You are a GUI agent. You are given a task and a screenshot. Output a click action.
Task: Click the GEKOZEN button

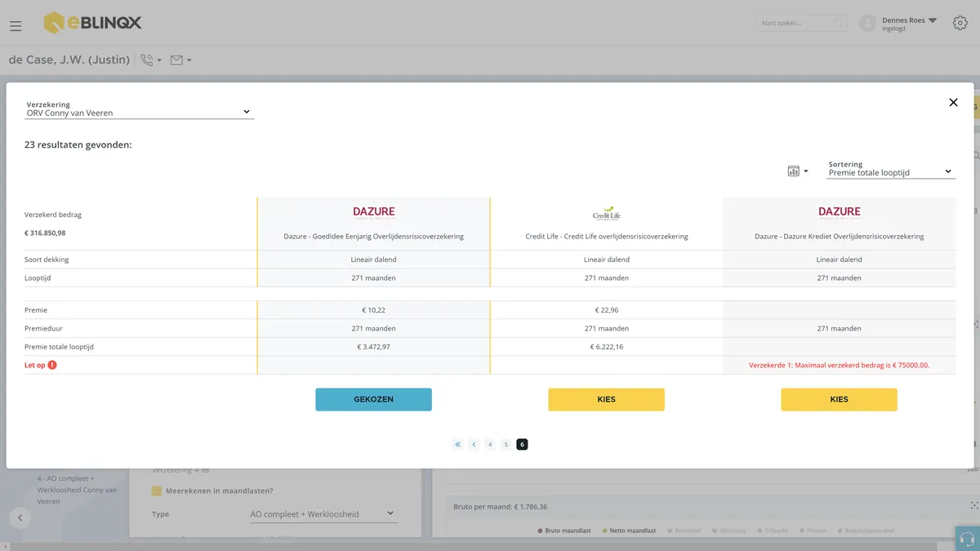pos(373,399)
